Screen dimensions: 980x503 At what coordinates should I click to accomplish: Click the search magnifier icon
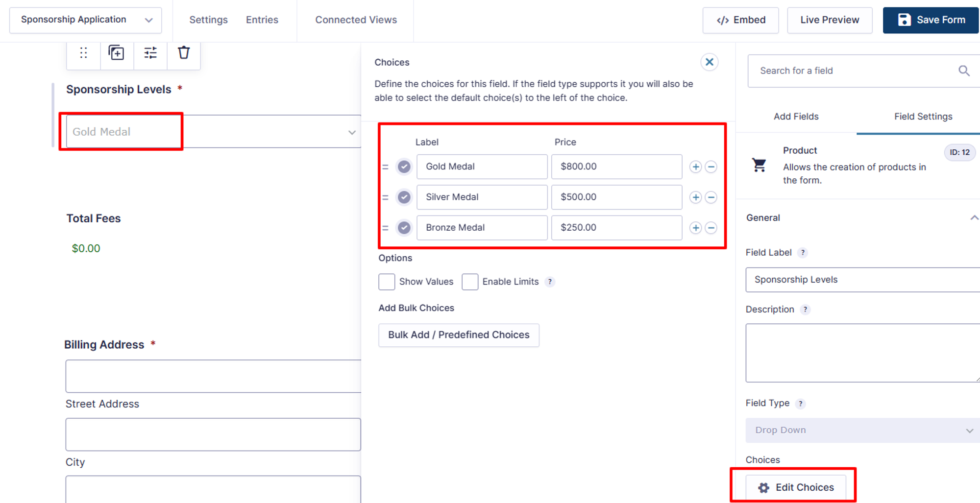(x=964, y=71)
